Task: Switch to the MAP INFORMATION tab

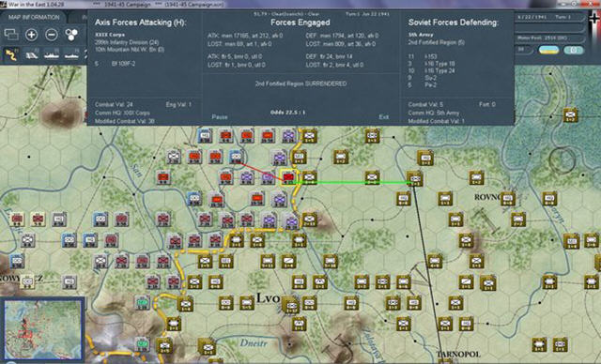Action: coord(34,17)
